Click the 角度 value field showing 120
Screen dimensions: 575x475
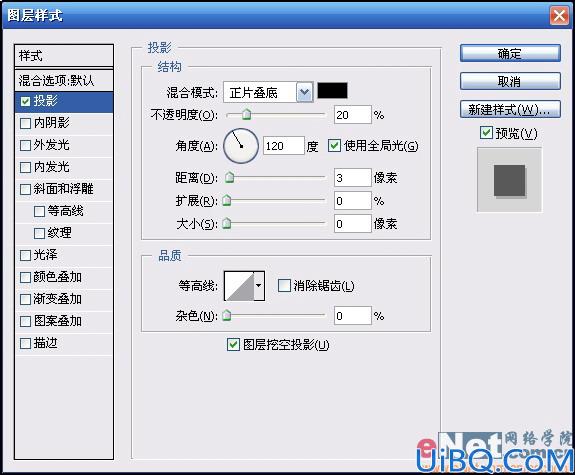pos(283,146)
